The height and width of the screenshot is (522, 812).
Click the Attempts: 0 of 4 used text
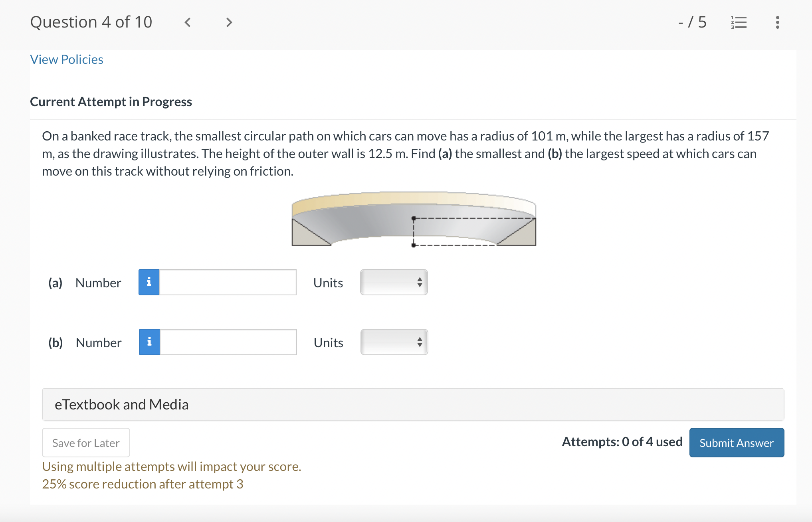pos(622,442)
